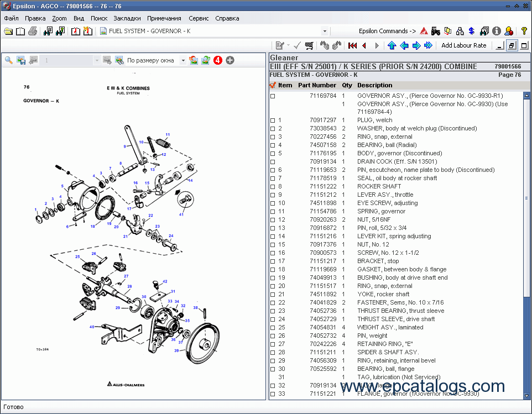Expand the 'По размеру окна' zoom dropdown
This screenshot has height=414, width=532.
click(183, 60)
